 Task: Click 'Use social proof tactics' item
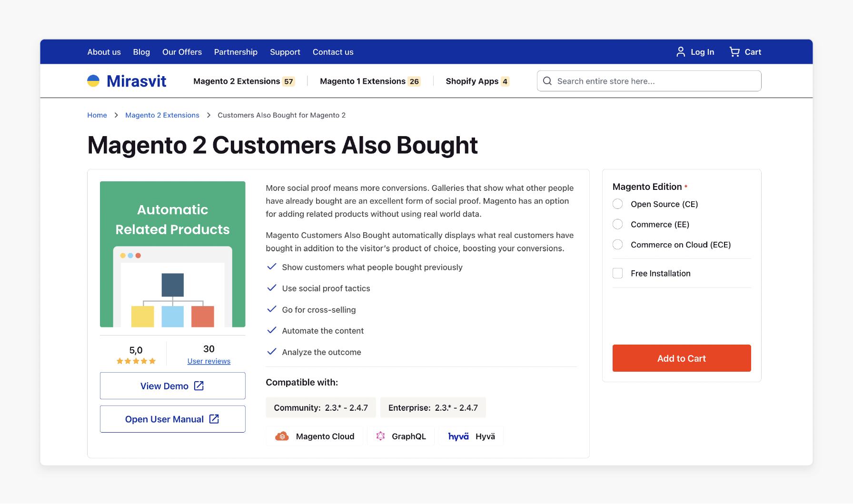click(x=326, y=288)
